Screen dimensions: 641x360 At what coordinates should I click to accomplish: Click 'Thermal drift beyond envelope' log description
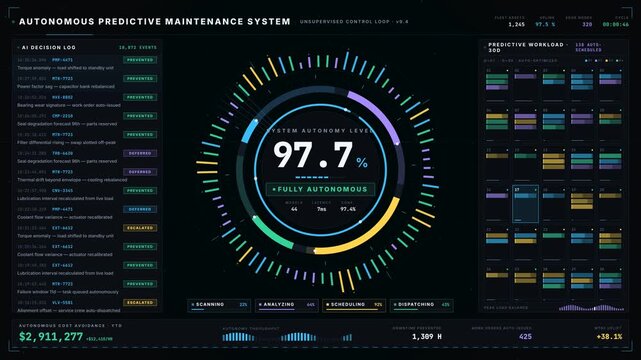point(72,180)
